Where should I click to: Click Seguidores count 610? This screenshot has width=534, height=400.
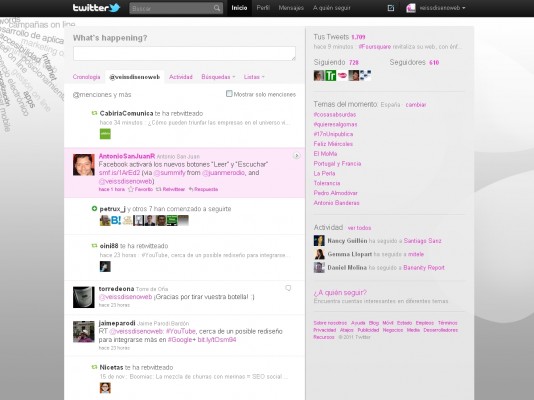pos(434,63)
